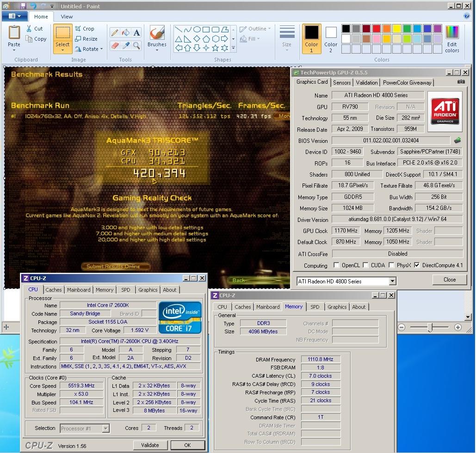This screenshot has width=476, height=453.
Task: Pick the red color swatch
Action: tap(377, 29)
